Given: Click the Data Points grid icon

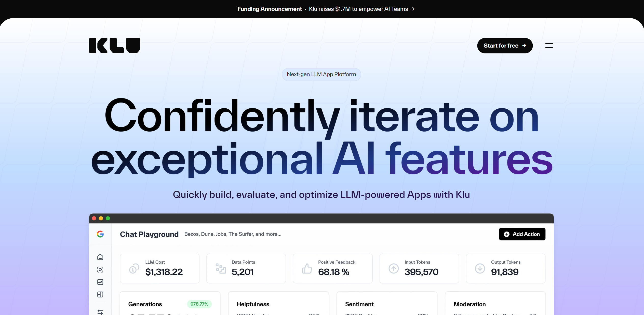Looking at the screenshot, I should (x=221, y=268).
